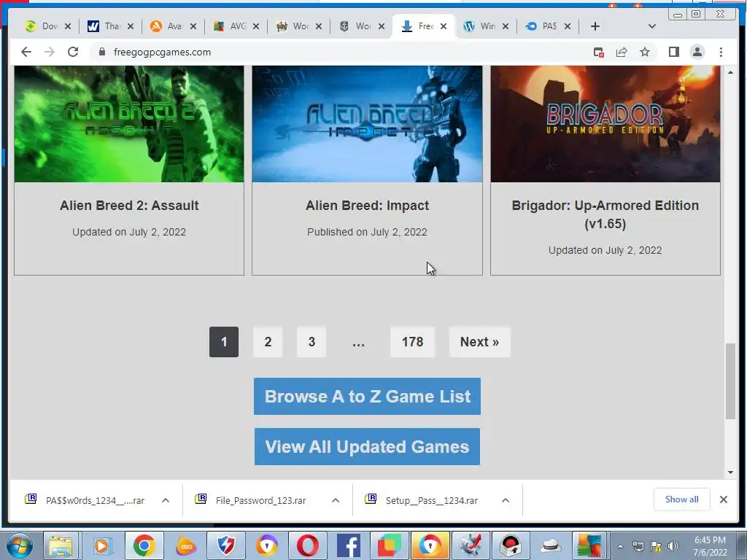The height and width of the screenshot is (560, 747).
Task: Open Alien Breed: Impact title link
Action: 368,205
